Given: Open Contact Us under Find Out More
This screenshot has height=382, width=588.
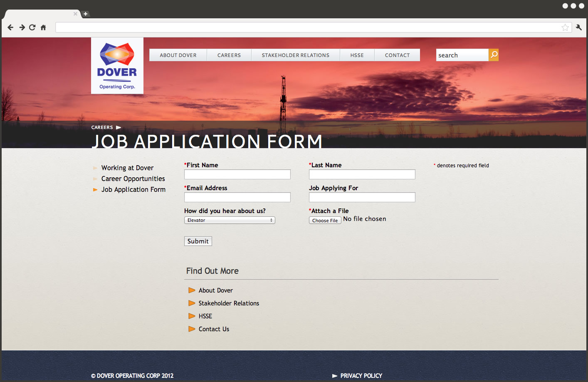Looking at the screenshot, I should (214, 329).
